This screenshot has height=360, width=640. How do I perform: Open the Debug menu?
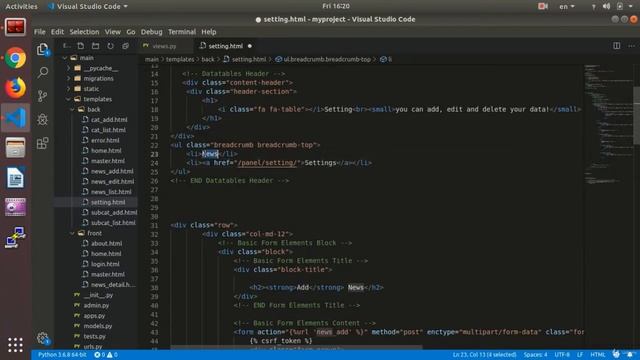[151, 32]
